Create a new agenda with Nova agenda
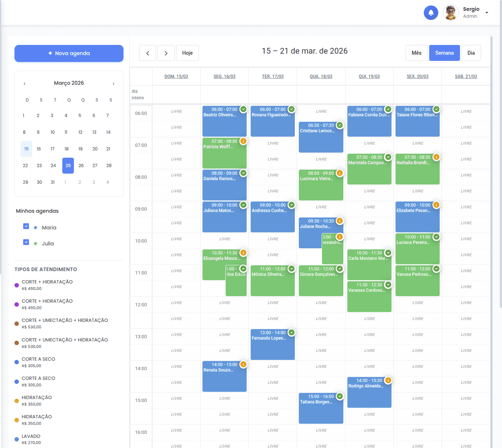 tap(69, 53)
